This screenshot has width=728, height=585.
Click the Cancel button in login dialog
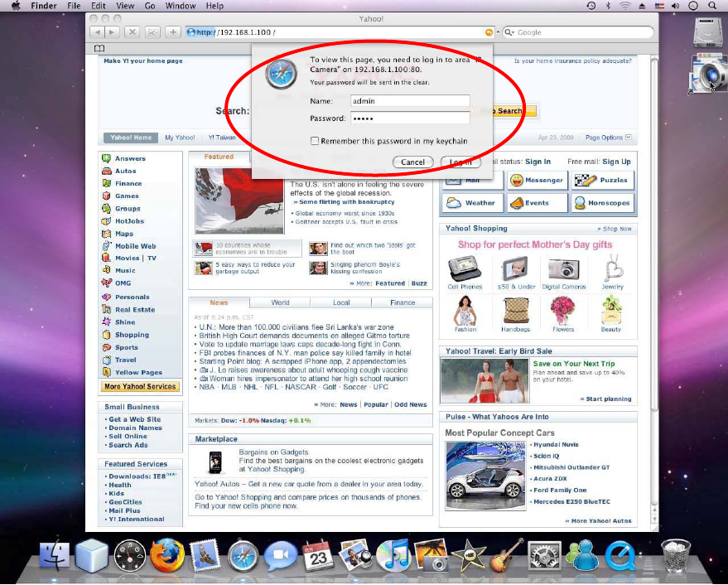coord(412,162)
